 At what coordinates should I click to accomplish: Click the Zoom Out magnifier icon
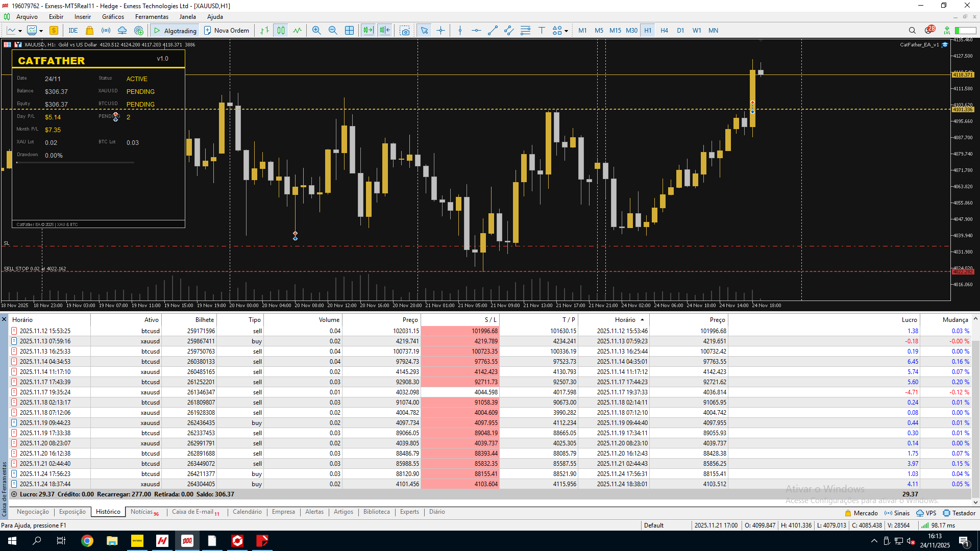point(333,31)
